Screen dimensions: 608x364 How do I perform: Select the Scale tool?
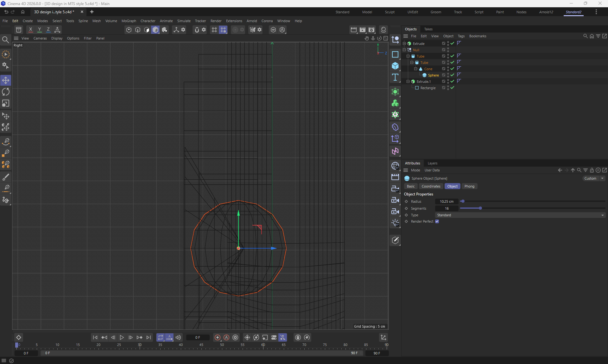(x=6, y=103)
